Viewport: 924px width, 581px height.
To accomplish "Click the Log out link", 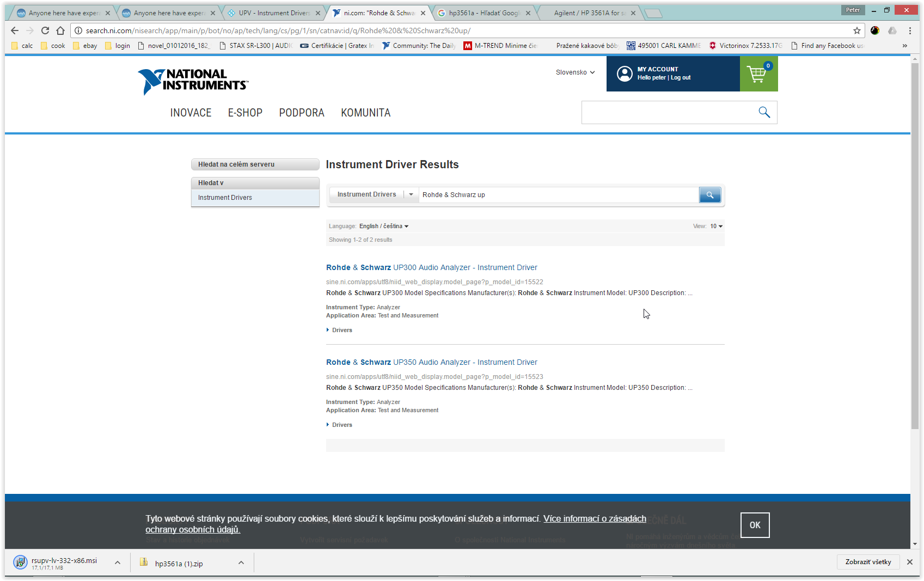I will 681,78.
